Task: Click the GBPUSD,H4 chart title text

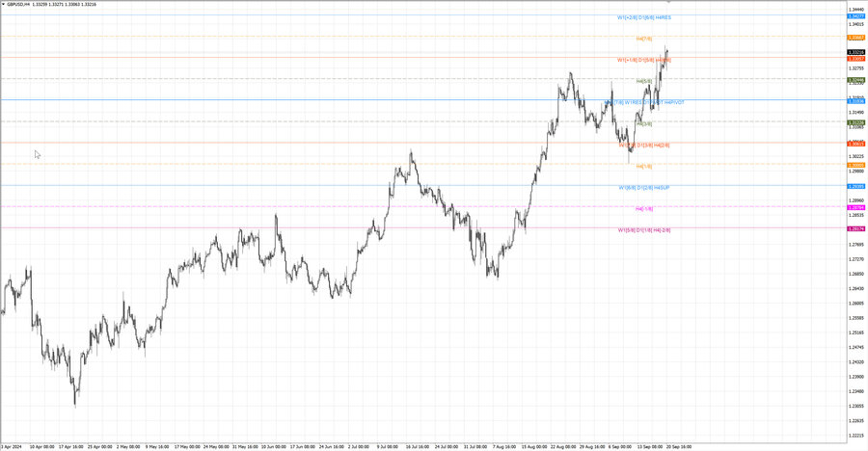Action: coord(19,4)
